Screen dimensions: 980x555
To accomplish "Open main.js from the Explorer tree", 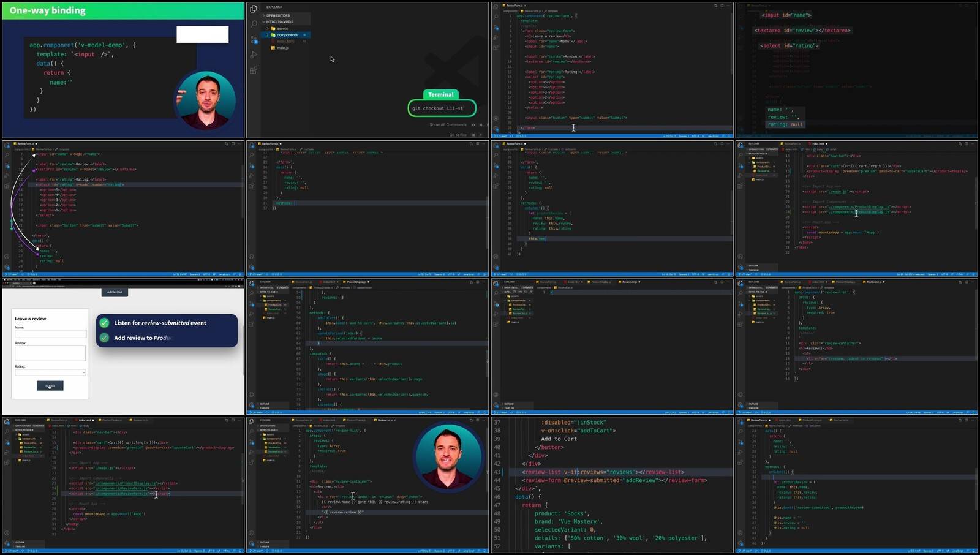I will (283, 48).
